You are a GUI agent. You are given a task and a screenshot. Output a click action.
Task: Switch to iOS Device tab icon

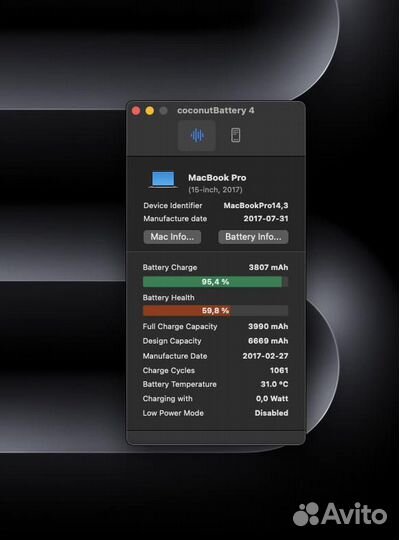point(235,135)
